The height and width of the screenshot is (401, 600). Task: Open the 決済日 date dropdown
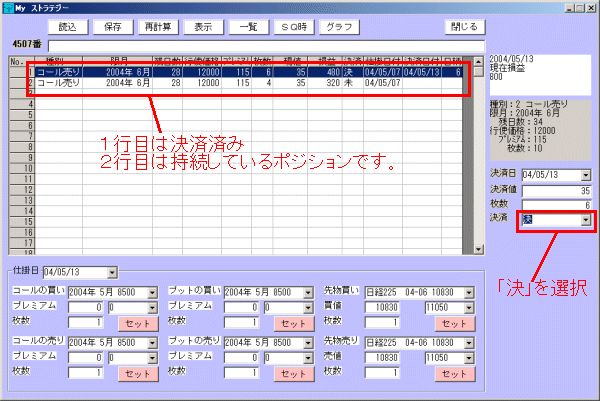(x=585, y=175)
